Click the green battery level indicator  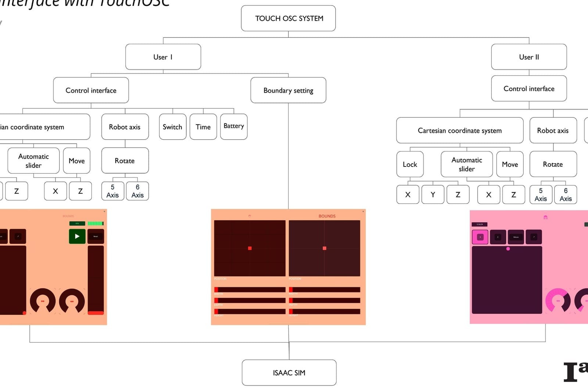tap(96, 223)
